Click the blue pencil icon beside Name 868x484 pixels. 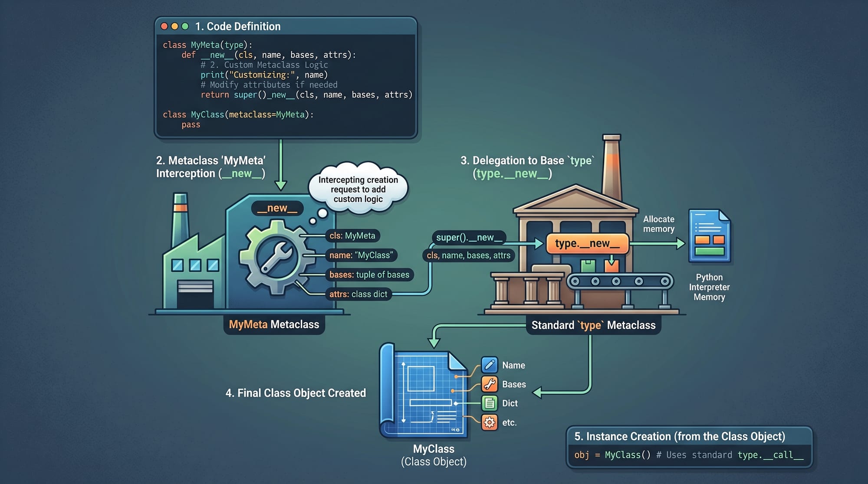click(x=490, y=365)
